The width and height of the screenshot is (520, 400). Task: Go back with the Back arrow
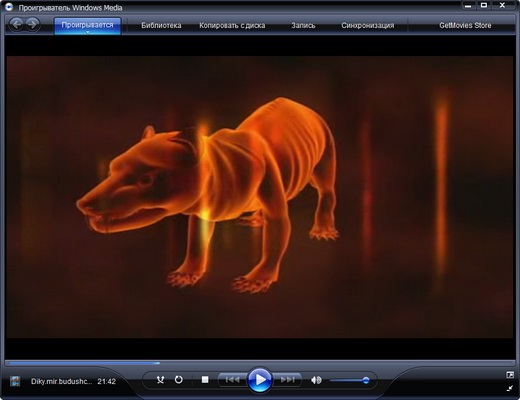[x=16, y=24]
